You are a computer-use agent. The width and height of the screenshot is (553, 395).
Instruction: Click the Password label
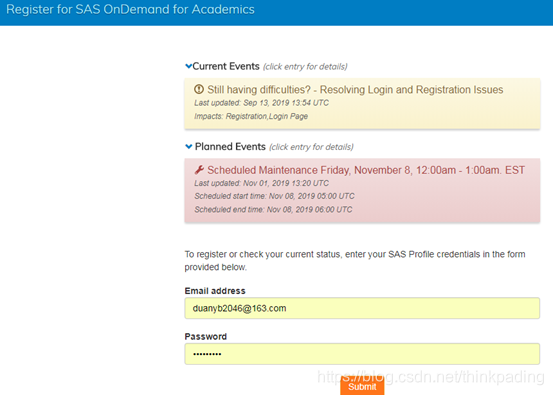tap(206, 336)
